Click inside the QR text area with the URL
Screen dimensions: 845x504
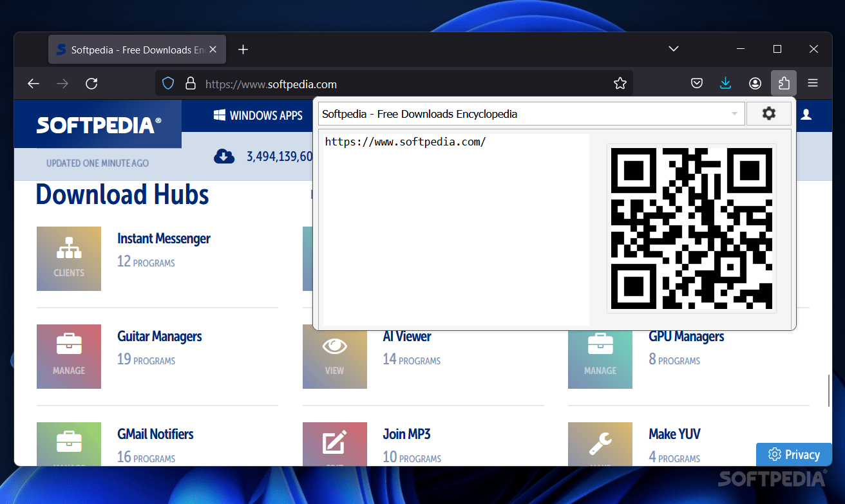456,229
